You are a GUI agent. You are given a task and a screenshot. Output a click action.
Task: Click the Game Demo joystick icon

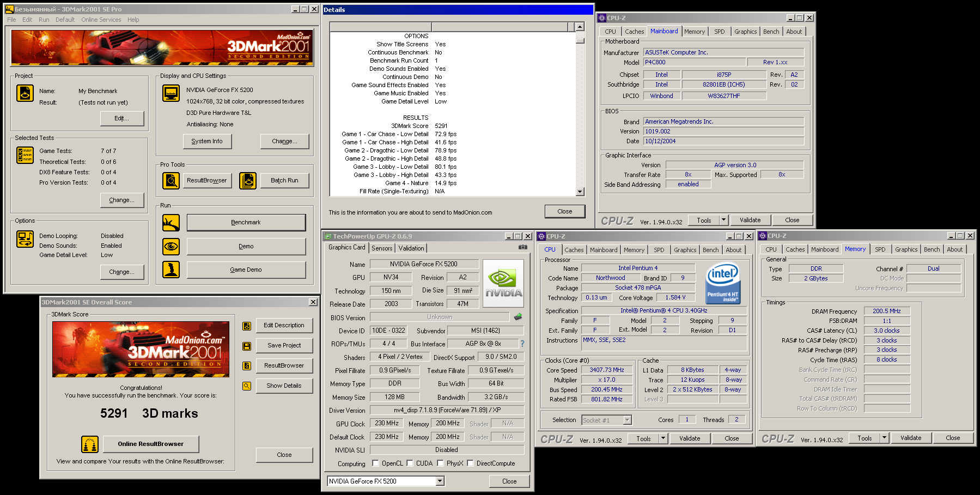click(171, 270)
